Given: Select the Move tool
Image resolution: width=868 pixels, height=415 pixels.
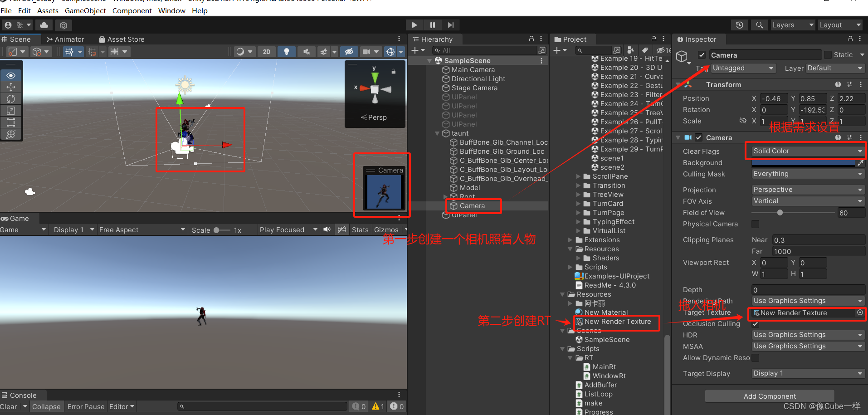Looking at the screenshot, I should (x=11, y=87).
